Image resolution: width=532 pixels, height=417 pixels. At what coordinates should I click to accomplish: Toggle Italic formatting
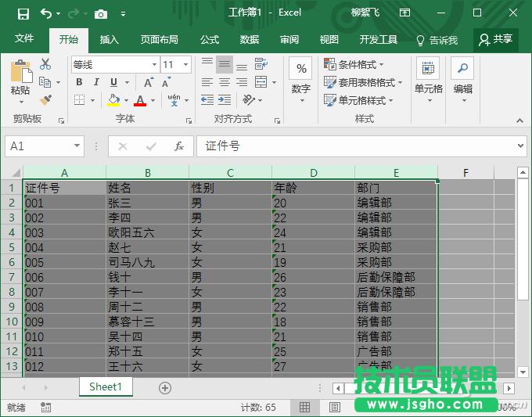pyautogui.click(x=96, y=82)
